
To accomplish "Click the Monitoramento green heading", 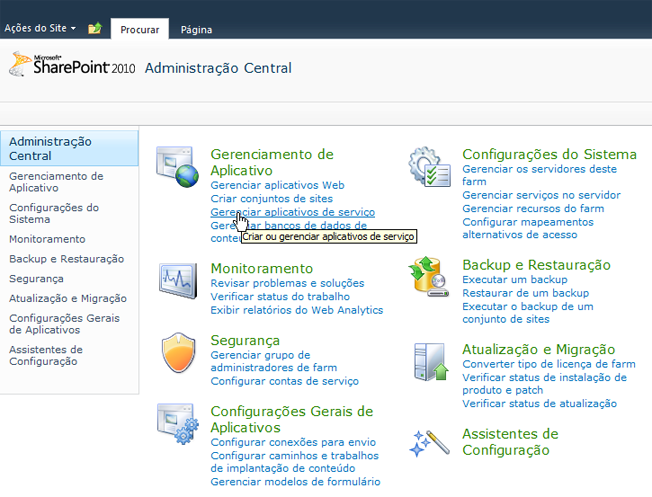I will pos(262,268).
